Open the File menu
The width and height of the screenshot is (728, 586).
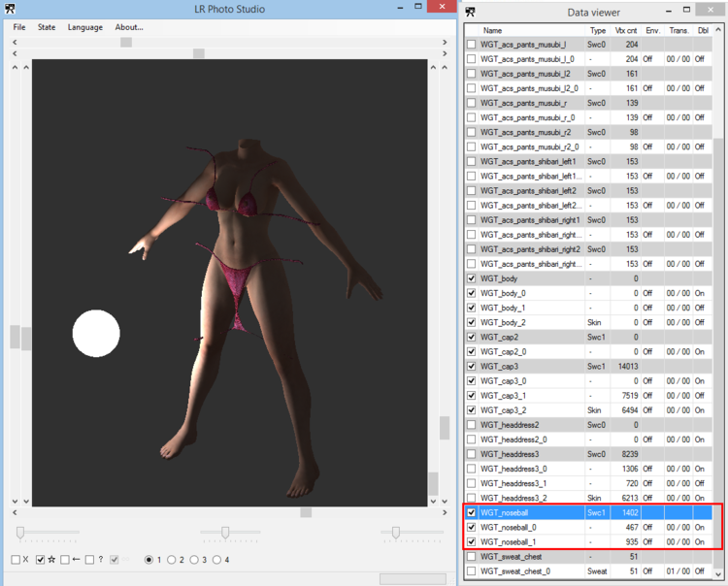click(x=19, y=27)
